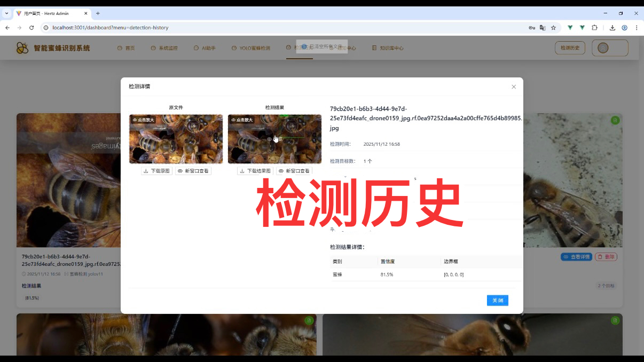Close the 检测详情 dialog with the X icon

514,86
